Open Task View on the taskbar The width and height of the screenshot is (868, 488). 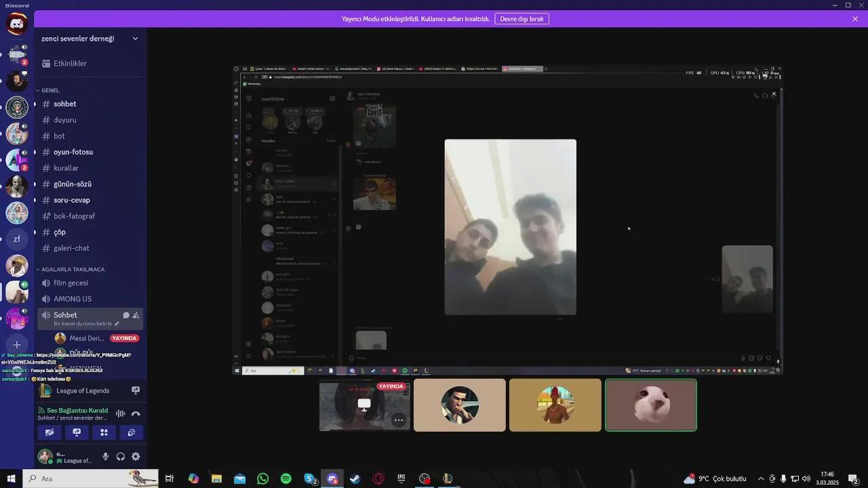[x=170, y=479]
